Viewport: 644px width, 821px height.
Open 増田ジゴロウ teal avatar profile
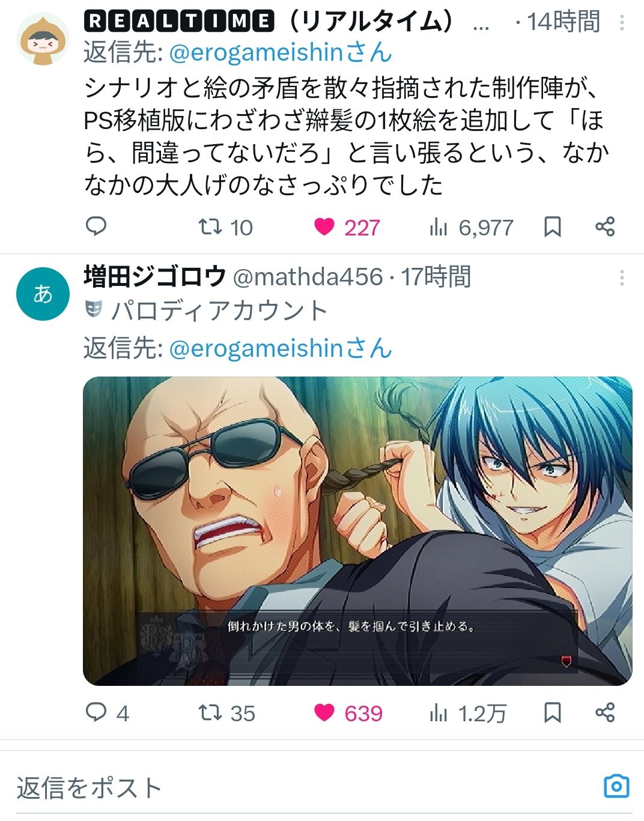click(x=43, y=294)
